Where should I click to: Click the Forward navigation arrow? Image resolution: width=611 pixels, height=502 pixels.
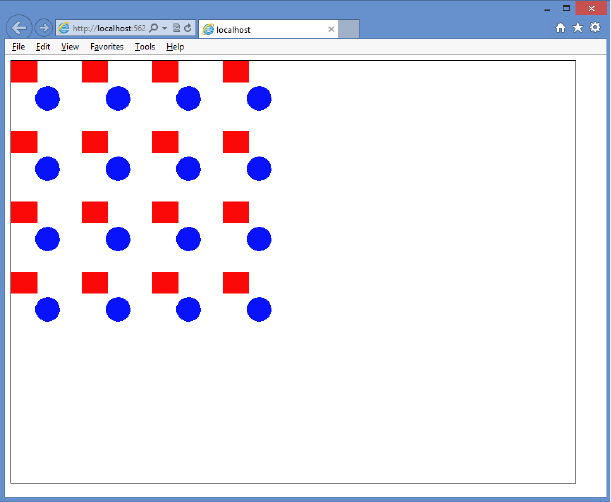[44, 28]
